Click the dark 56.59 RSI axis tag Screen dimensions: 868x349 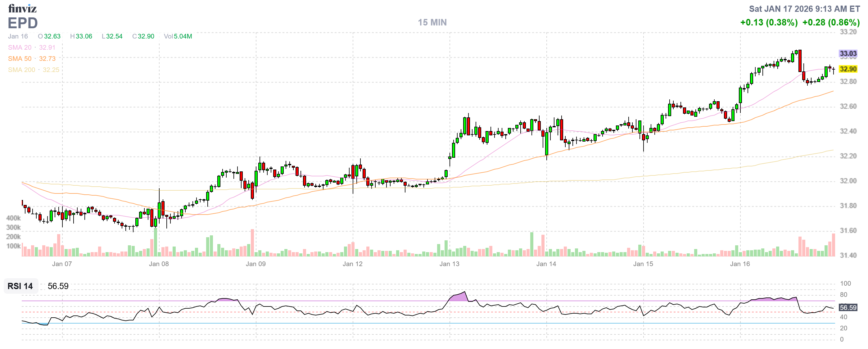(x=848, y=308)
